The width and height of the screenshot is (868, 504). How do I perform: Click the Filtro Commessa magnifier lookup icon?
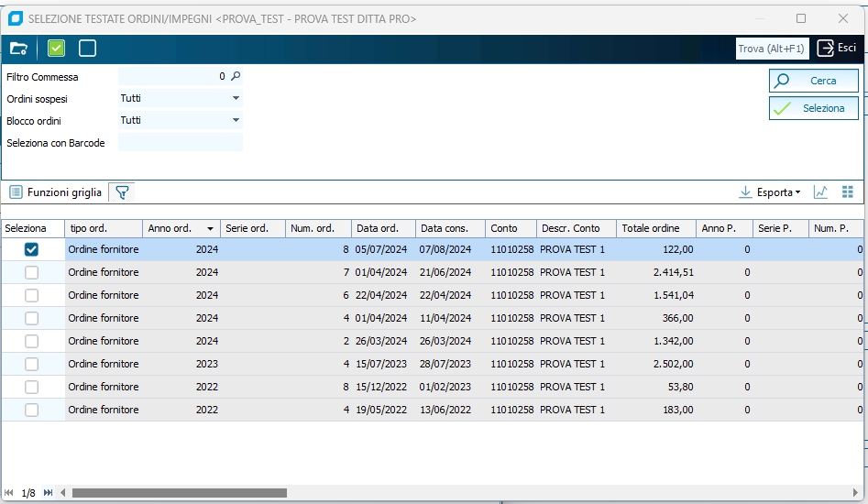tap(236, 76)
